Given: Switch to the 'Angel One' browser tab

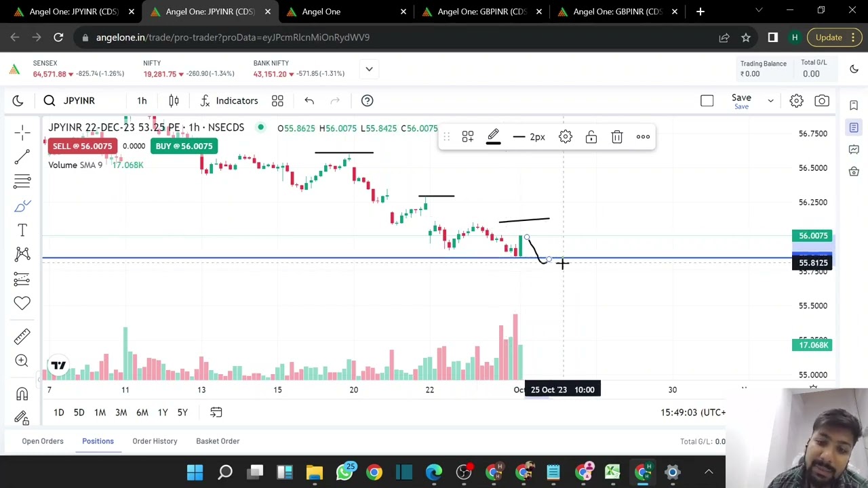Looking at the screenshot, I should pyautogui.click(x=346, y=12).
